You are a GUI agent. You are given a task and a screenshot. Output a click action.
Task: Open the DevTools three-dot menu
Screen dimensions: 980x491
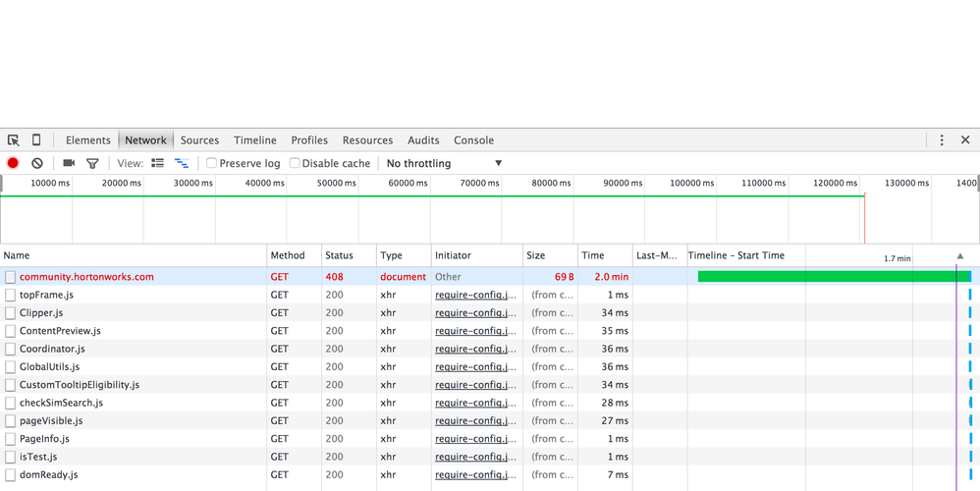click(x=942, y=140)
